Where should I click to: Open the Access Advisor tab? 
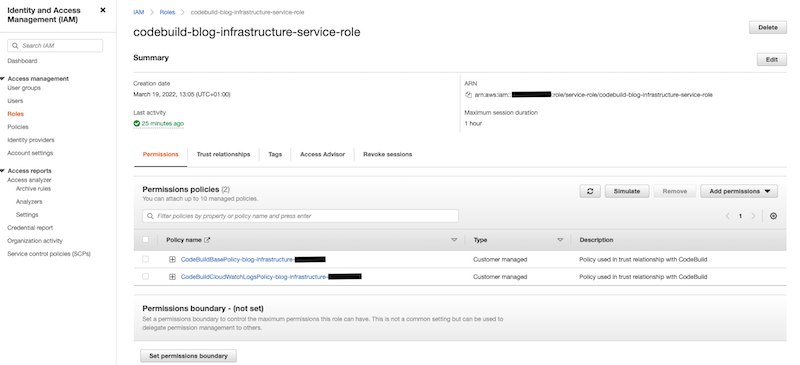tap(322, 154)
